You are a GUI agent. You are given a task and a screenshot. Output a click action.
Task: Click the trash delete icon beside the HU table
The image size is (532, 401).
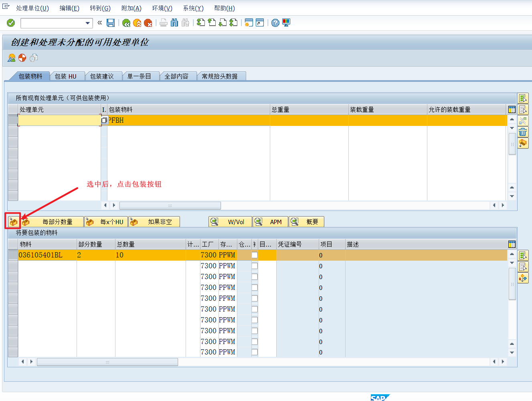point(523,132)
